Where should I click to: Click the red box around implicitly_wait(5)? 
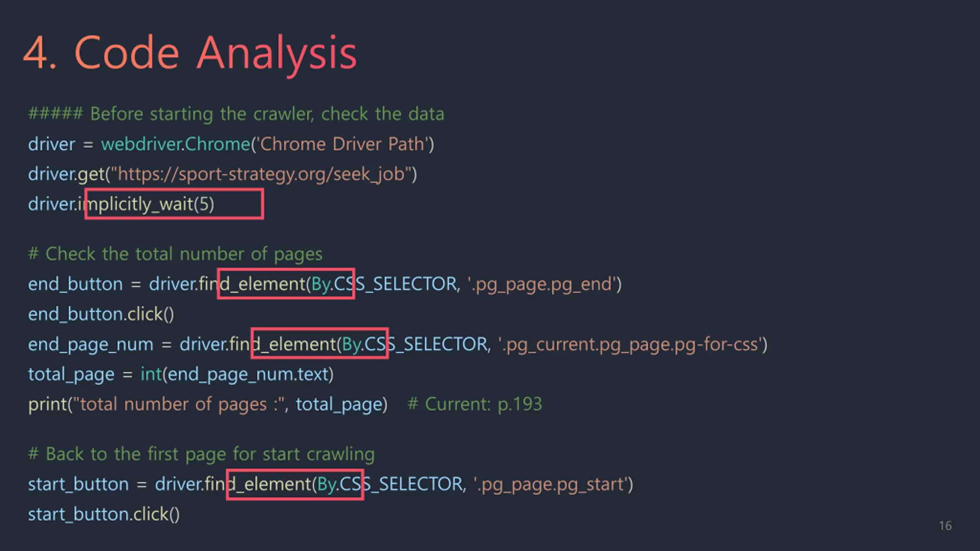click(174, 204)
